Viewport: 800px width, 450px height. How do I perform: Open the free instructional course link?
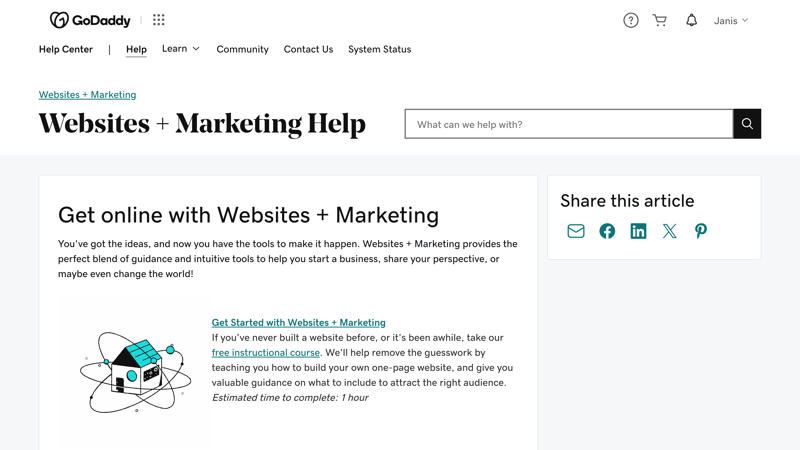pyautogui.click(x=266, y=353)
